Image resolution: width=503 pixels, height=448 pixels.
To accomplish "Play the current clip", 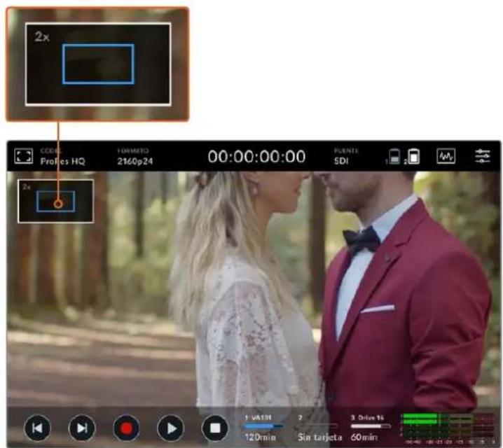I will coord(171,428).
